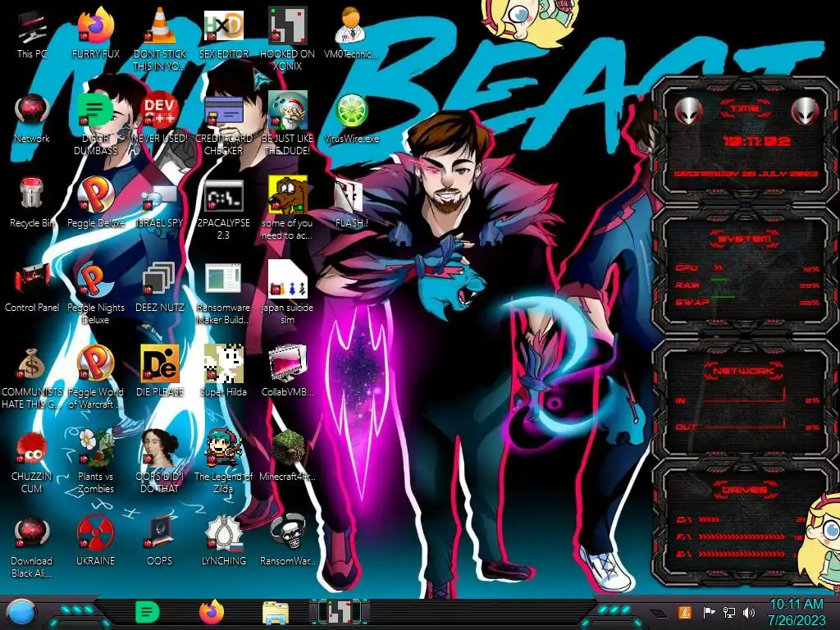Launch Super Hilda shortcut
Screen dimensions: 840x630
(x=224, y=371)
